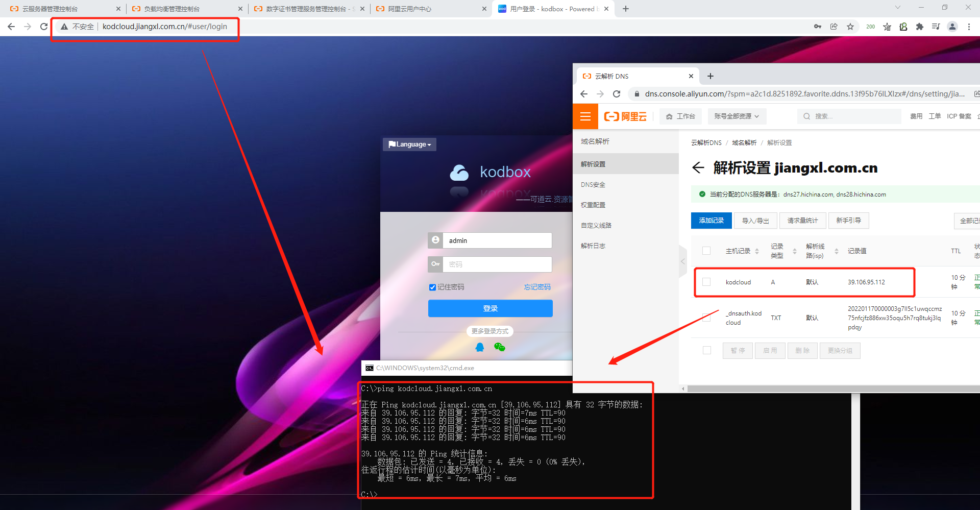Image resolution: width=980 pixels, height=510 pixels.
Task: Bookmark this page with the star icon
Action: click(x=850, y=27)
